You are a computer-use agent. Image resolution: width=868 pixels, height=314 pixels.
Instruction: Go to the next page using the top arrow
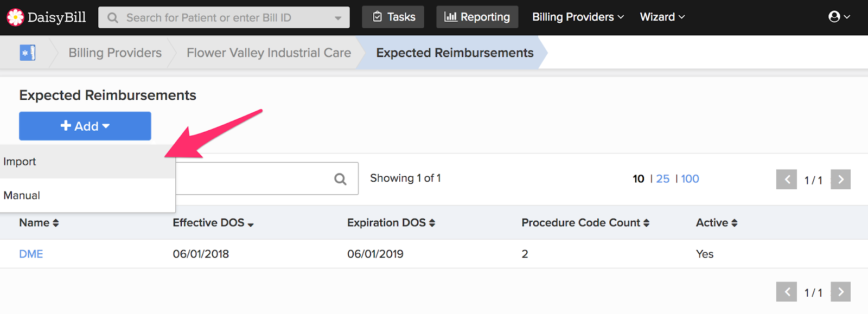[x=840, y=180]
